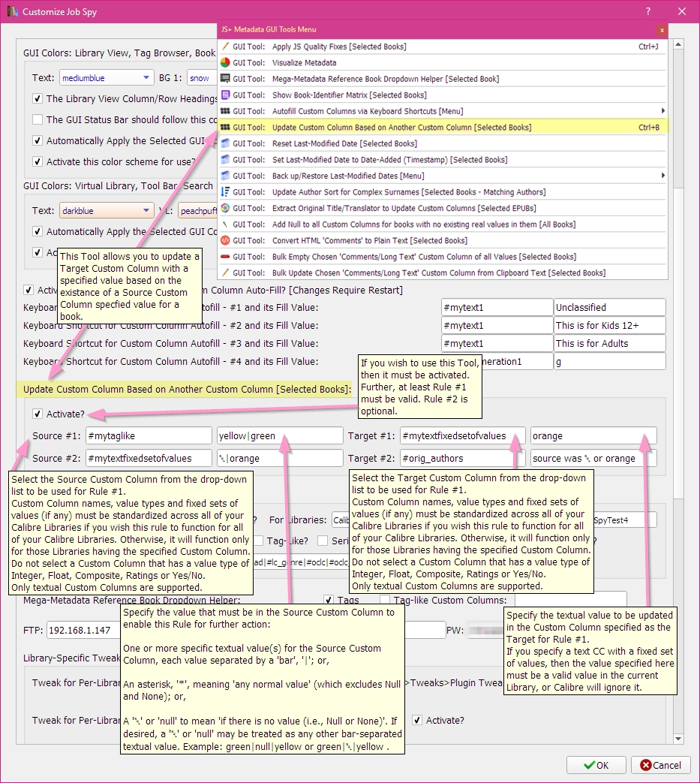Click the Extract Original Title/Translator icon
The height and width of the screenshot is (783, 700).
pos(225,208)
